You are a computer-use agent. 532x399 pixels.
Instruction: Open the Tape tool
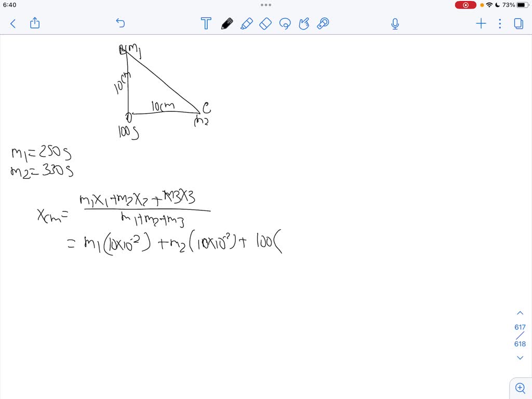323,23
